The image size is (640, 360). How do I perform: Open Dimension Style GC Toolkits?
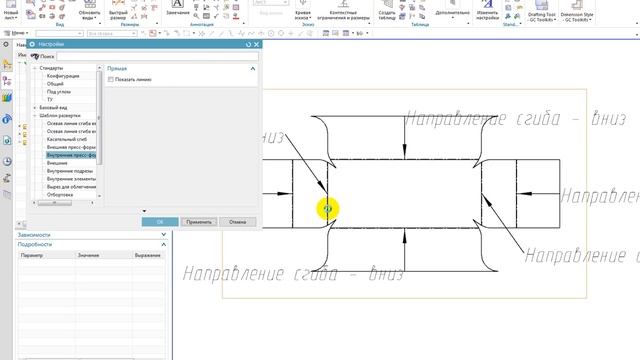[577, 11]
